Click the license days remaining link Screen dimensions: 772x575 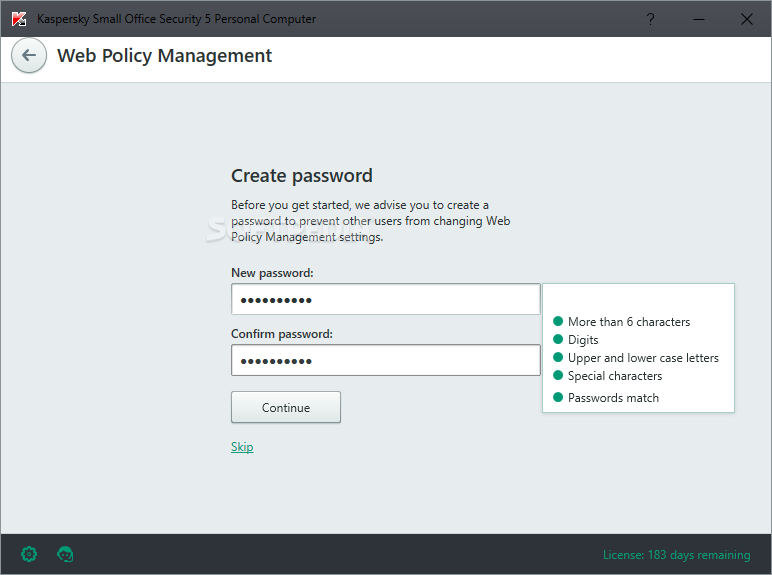click(x=676, y=555)
